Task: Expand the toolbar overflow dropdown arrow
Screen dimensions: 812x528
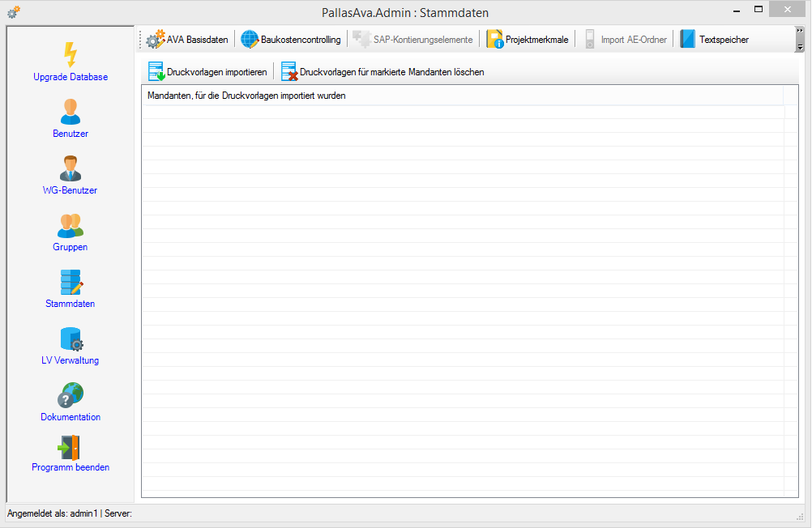Action: [800, 47]
